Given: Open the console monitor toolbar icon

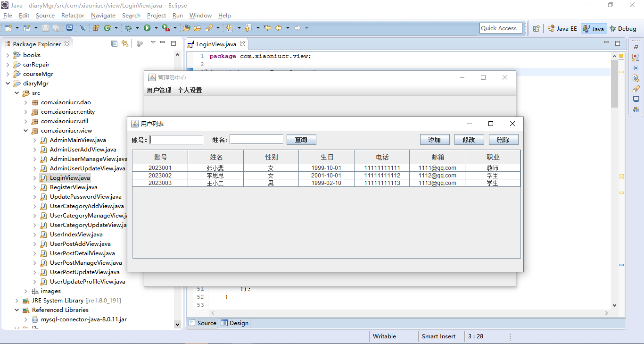Looking at the screenshot, I should 69,28.
